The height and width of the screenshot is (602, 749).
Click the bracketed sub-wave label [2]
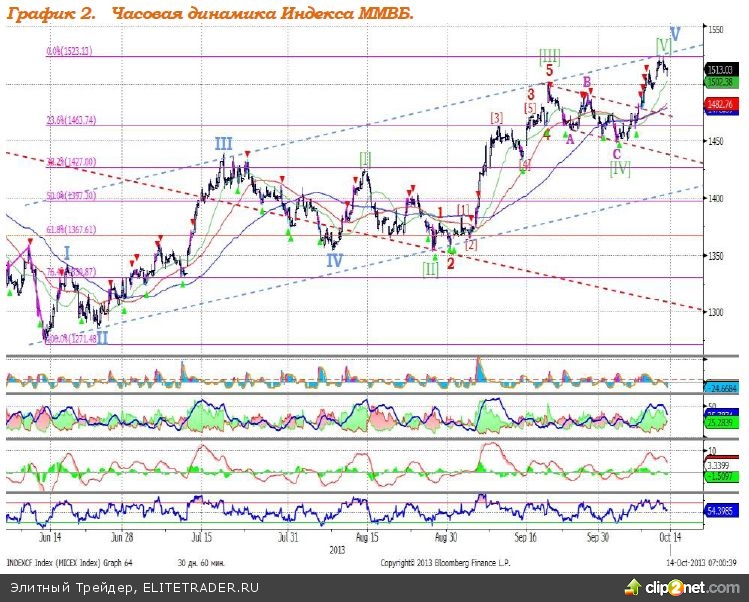[x=471, y=245]
